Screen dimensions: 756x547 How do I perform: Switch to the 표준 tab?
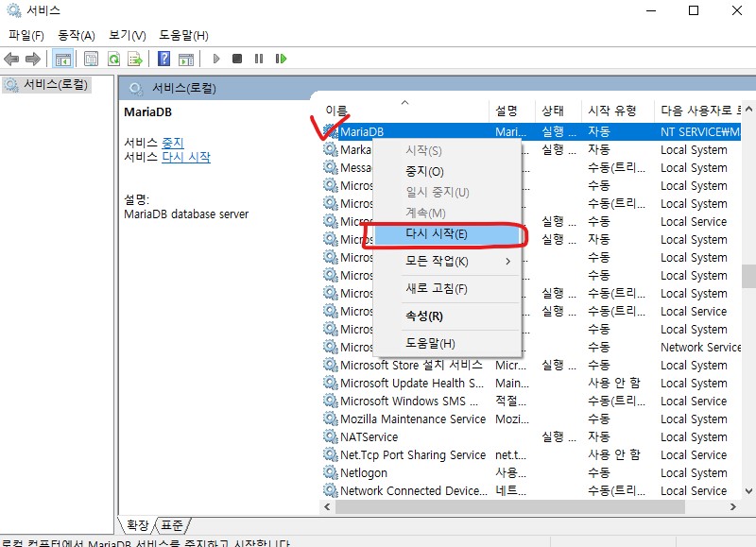coord(172,525)
